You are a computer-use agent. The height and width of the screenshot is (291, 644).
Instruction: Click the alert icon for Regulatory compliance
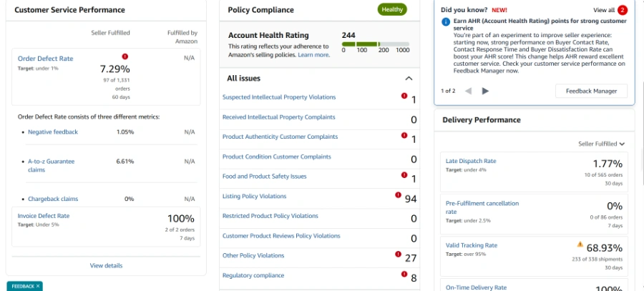click(404, 274)
